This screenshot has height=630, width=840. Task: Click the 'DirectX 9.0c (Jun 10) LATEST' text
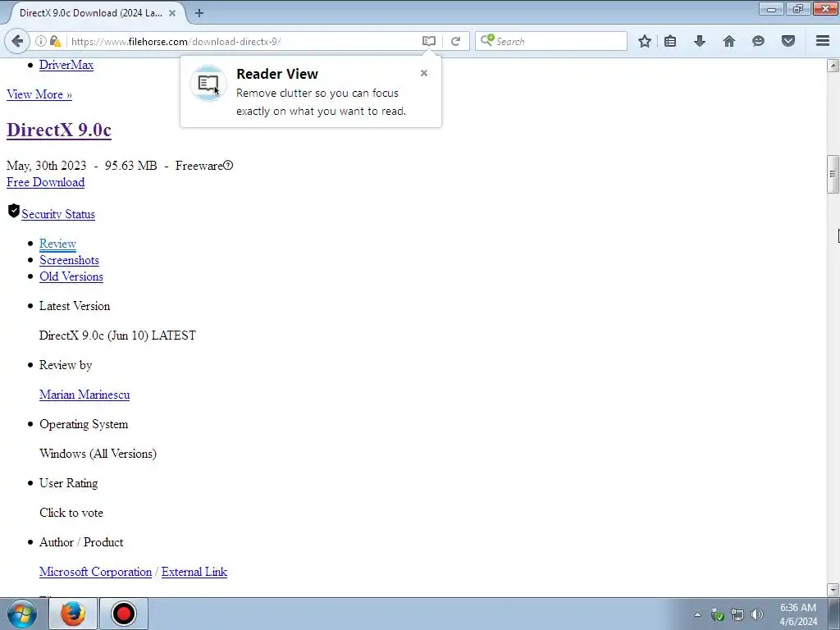pyautogui.click(x=118, y=336)
